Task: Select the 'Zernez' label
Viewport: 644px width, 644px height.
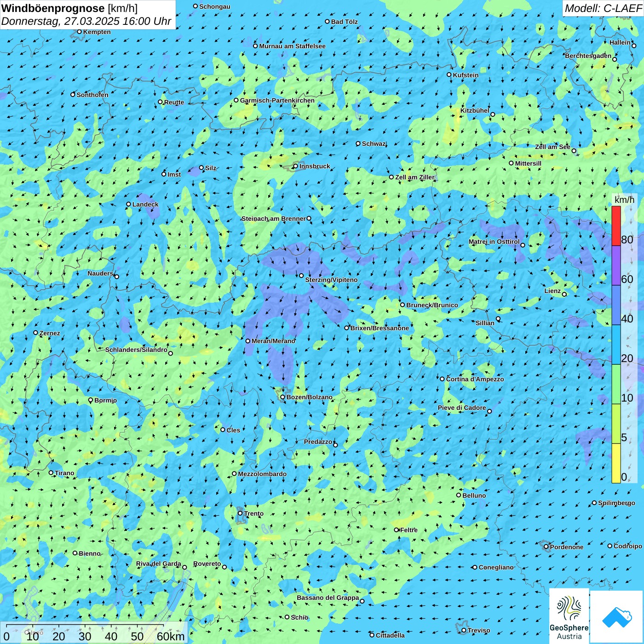Action: coord(50,333)
